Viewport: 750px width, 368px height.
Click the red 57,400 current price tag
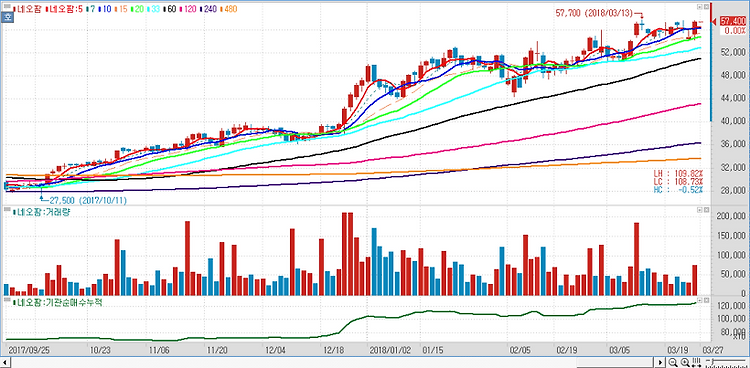[733, 21]
